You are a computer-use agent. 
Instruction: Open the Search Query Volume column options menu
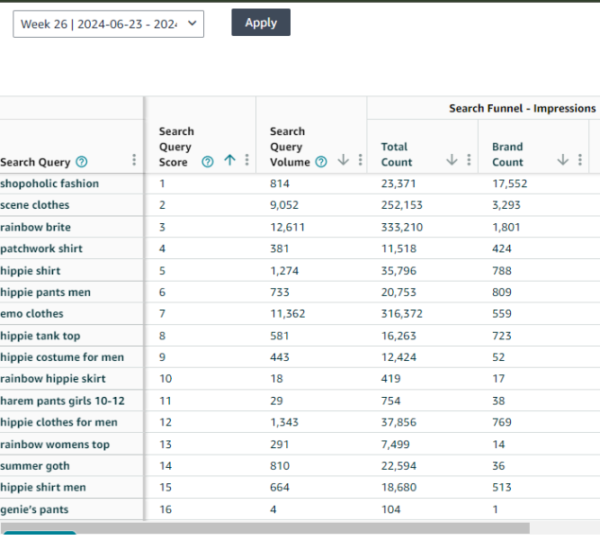coord(358,161)
